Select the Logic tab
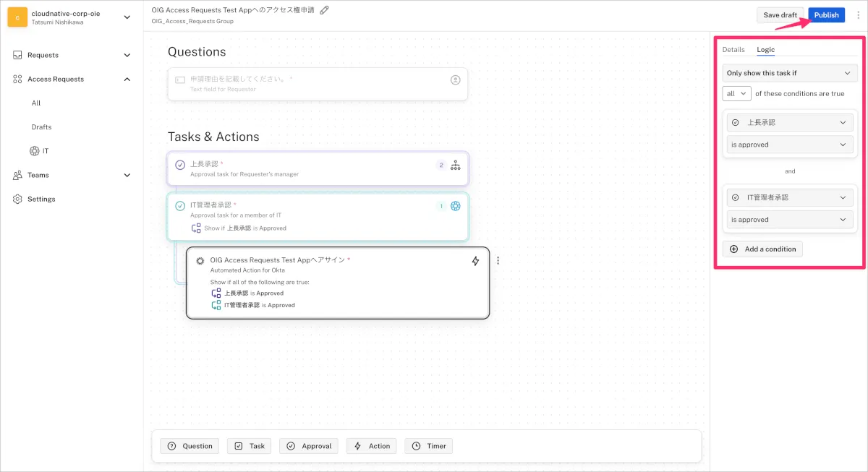868x472 pixels. (x=765, y=50)
